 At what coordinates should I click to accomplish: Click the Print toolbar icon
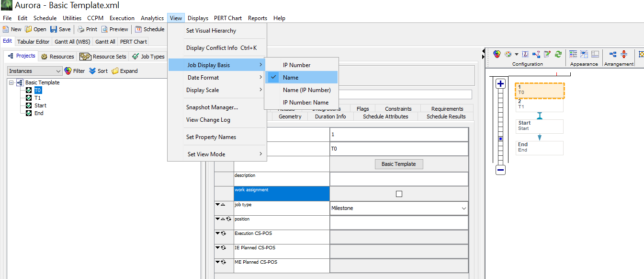click(81, 29)
